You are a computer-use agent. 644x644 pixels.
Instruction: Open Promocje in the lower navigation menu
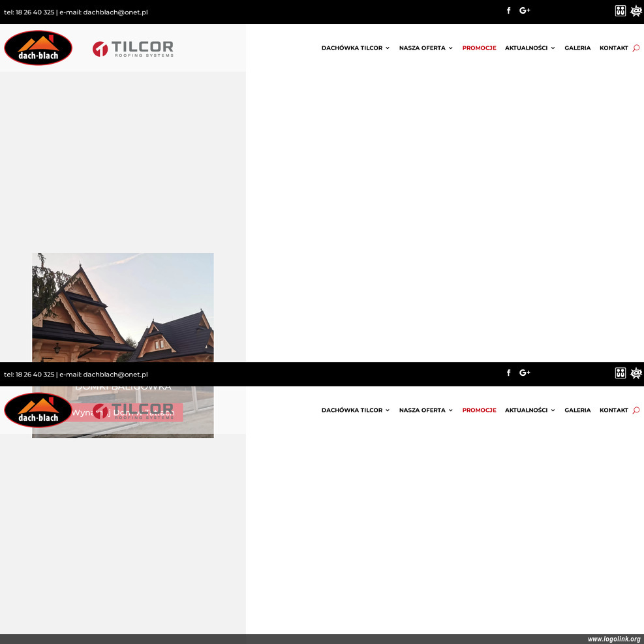pyautogui.click(x=479, y=410)
